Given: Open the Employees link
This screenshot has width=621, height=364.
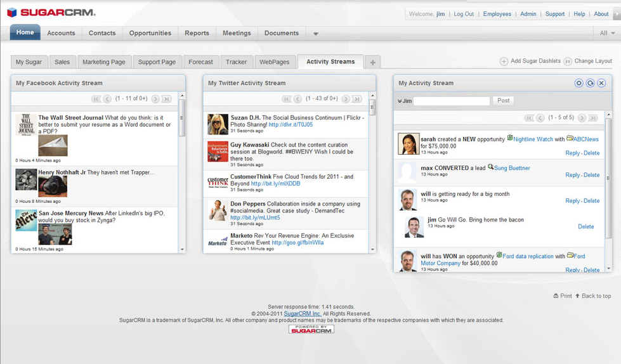Looking at the screenshot, I should pos(497,14).
